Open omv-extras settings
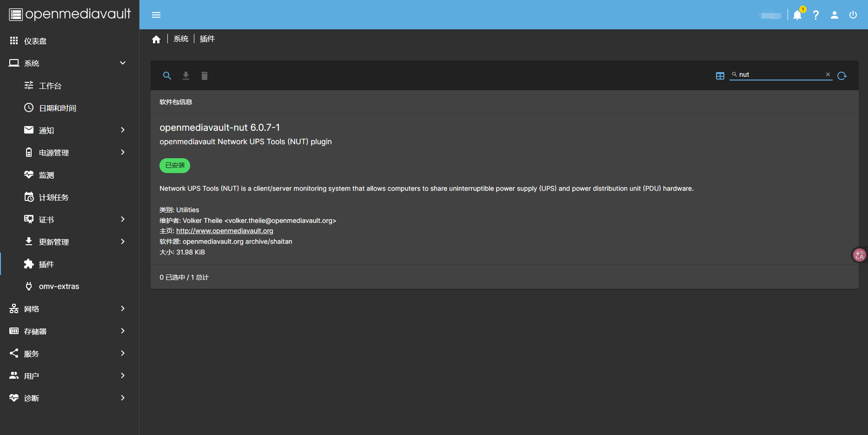Image resolution: width=868 pixels, height=435 pixels. [70, 287]
